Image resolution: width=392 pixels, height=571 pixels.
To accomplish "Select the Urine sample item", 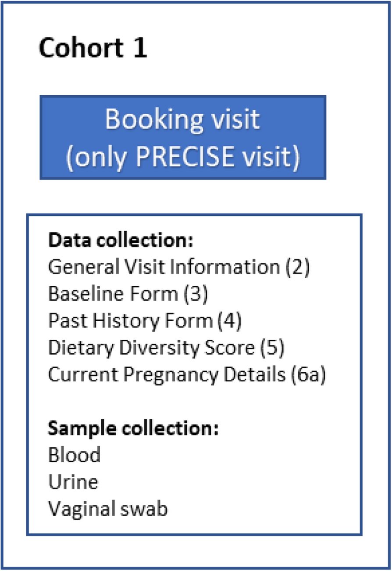I will coord(73,482).
